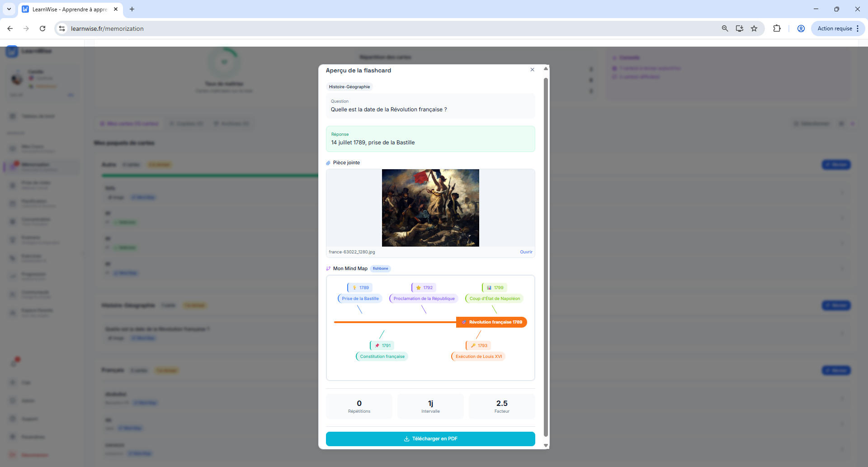
Task: Click the Révolution française 1789 mind map node
Action: point(492,322)
